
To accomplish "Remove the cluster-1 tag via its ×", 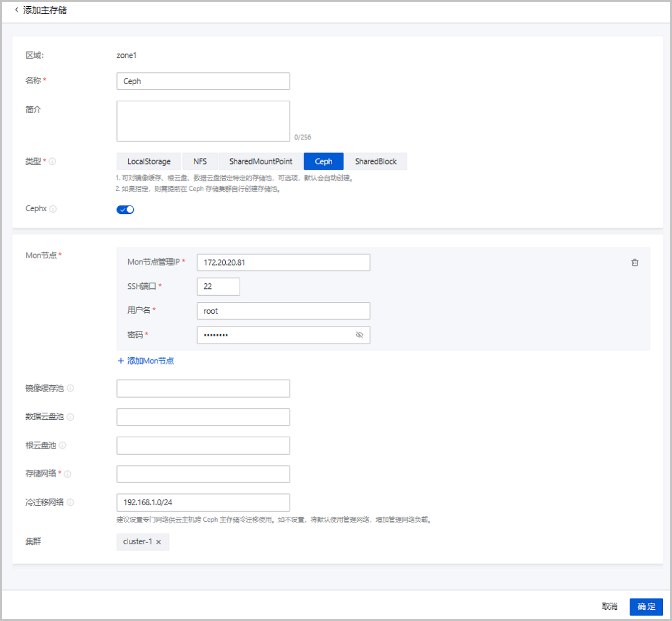I will (159, 542).
